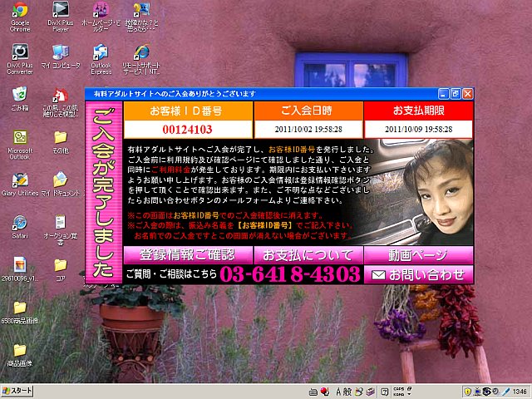This screenshot has height=399, width=532.
Task: Click the CAPS indicator on the language bar
Action: (x=399, y=389)
